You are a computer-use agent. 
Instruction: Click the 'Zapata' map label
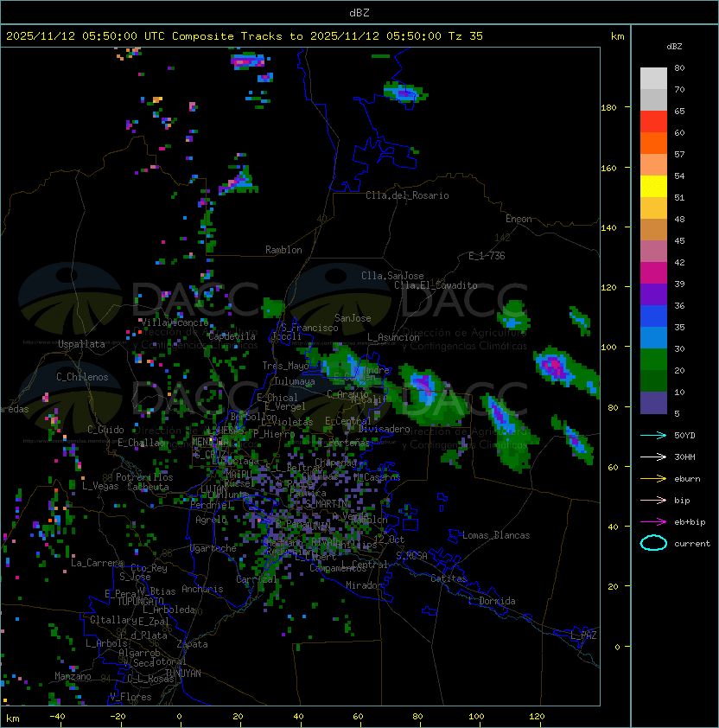(192, 644)
